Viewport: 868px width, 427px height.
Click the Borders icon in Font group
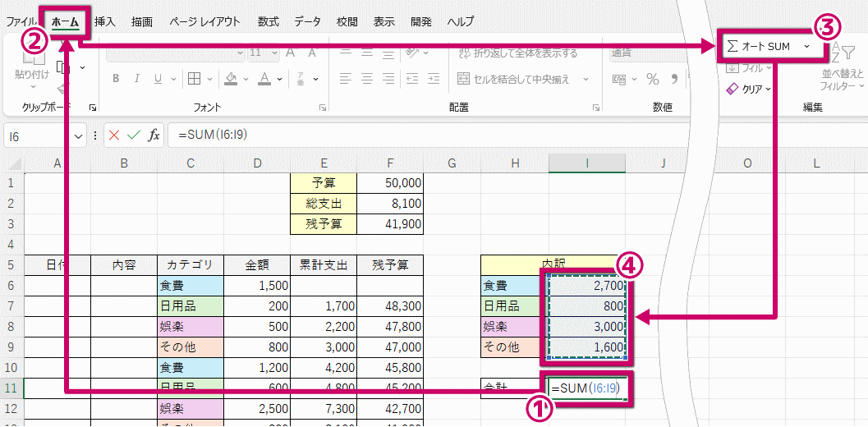tap(194, 79)
